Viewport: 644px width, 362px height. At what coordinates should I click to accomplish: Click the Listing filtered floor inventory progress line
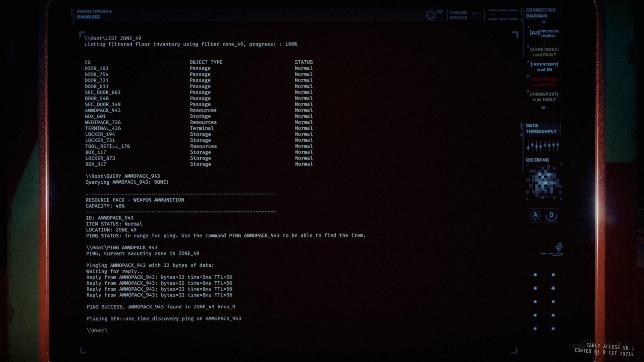191,44
